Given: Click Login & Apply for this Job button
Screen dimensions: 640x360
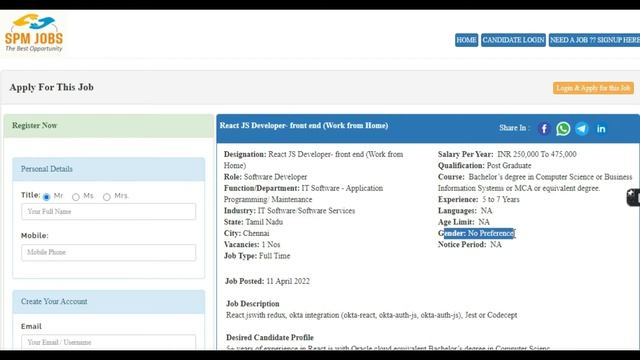Looking at the screenshot, I should (x=593, y=88).
